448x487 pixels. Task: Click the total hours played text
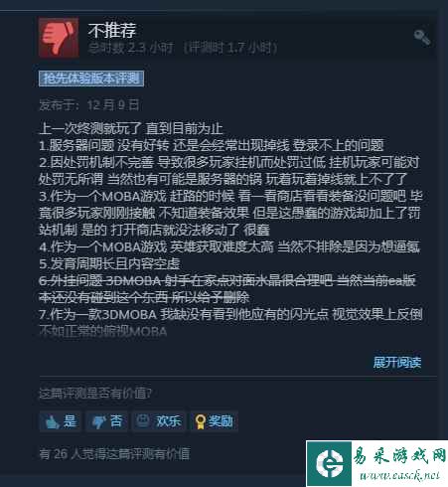pyautogui.click(x=130, y=48)
